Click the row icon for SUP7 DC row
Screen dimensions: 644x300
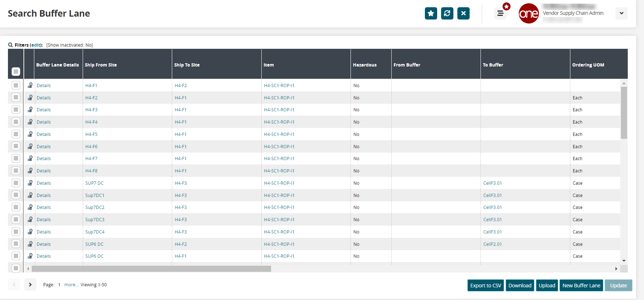[30, 183]
